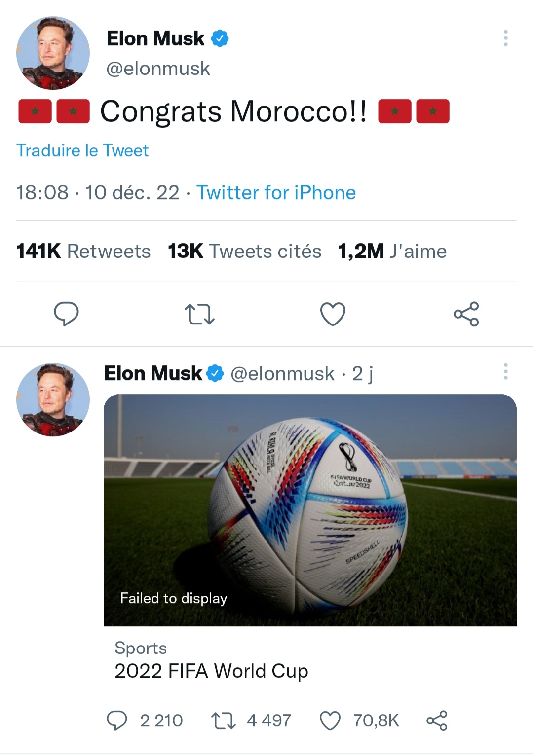Open more options for the top tweet

tap(505, 38)
